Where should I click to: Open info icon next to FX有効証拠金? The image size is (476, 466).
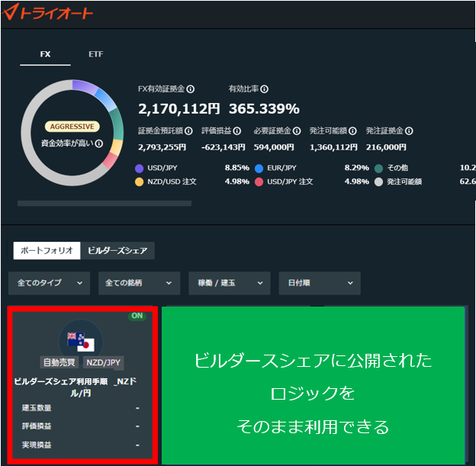pos(191,89)
